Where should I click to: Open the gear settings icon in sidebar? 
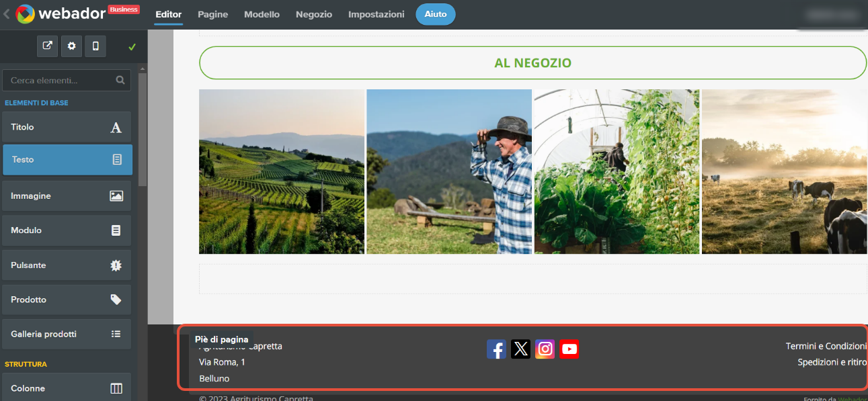coord(71,46)
